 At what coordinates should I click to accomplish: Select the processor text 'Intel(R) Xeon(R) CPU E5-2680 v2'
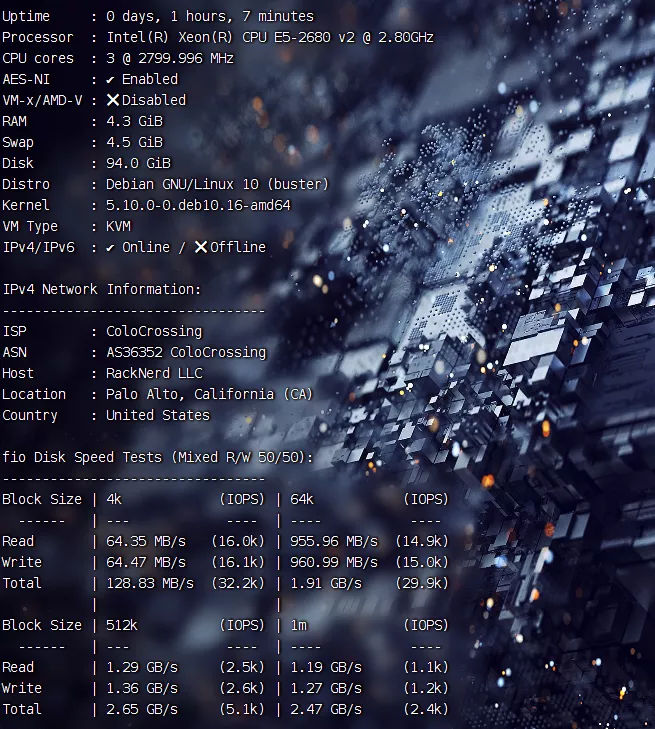pyautogui.click(x=231, y=37)
